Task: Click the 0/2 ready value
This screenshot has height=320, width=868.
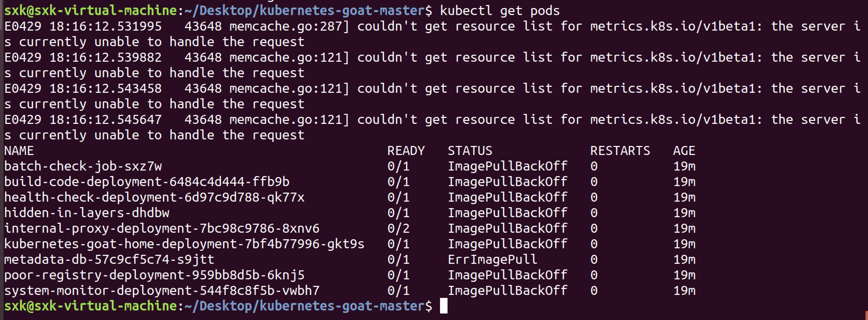Action: [398, 228]
